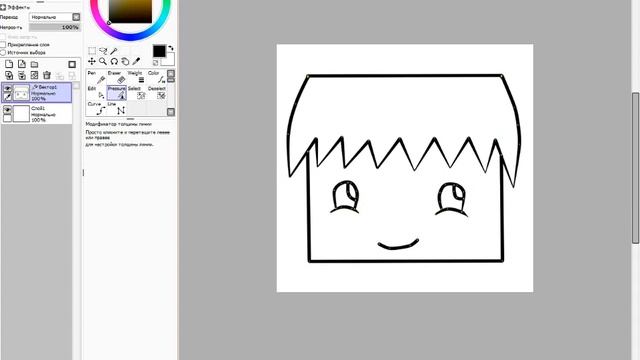The height and width of the screenshot is (360, 640).
Task: Enable the Источник выбора checkbox
Action: [x=3, y=52]
